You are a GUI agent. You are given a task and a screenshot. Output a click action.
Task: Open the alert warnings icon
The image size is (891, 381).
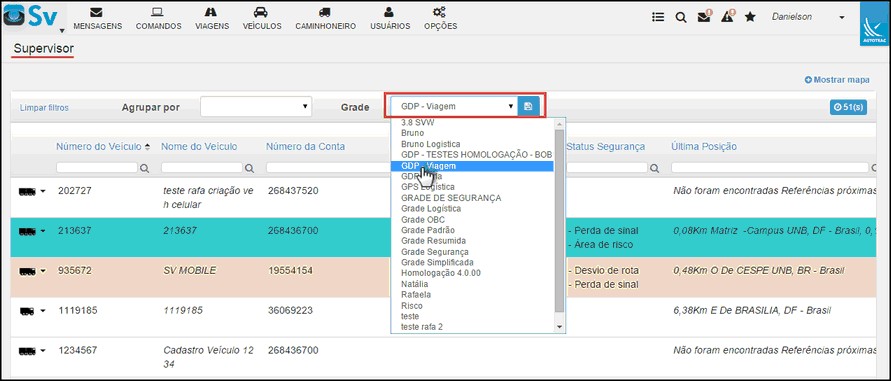coord(728,16)
